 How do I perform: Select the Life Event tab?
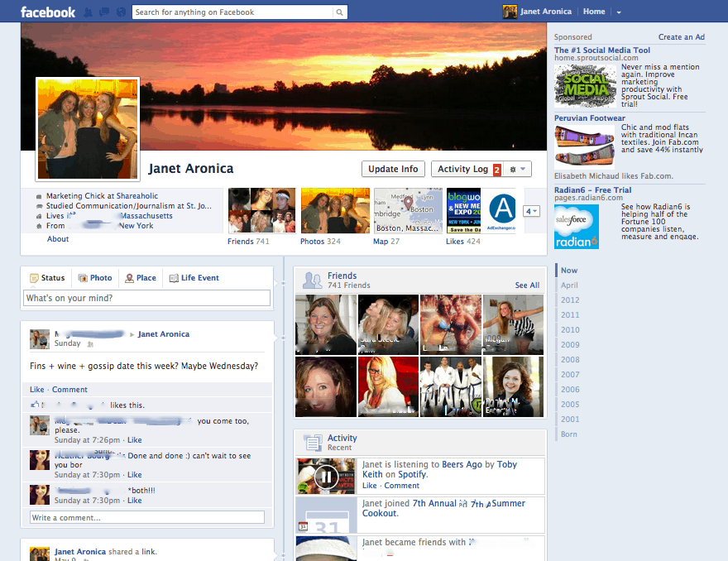click(x=194, y=278)
